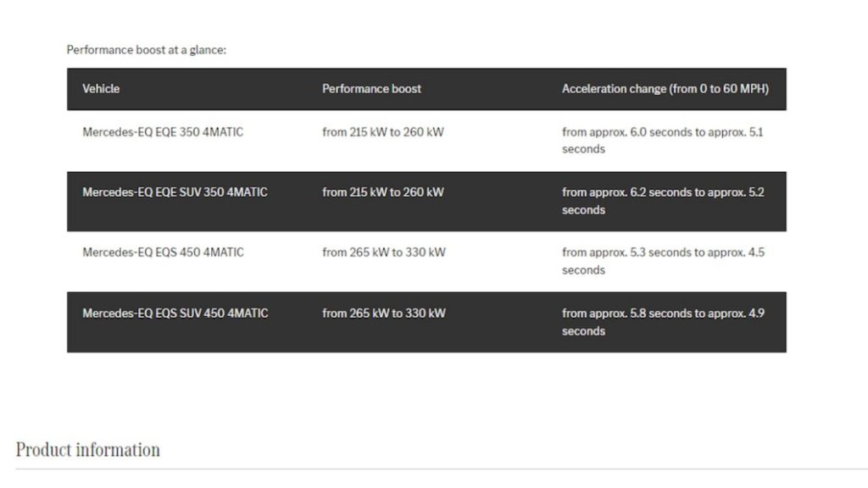868x488 pixels.
Task: Select the Mercedes-EQ EQE SUV 350 4MATIC cell
Action: pyautogui.click(x=175, y=192)
